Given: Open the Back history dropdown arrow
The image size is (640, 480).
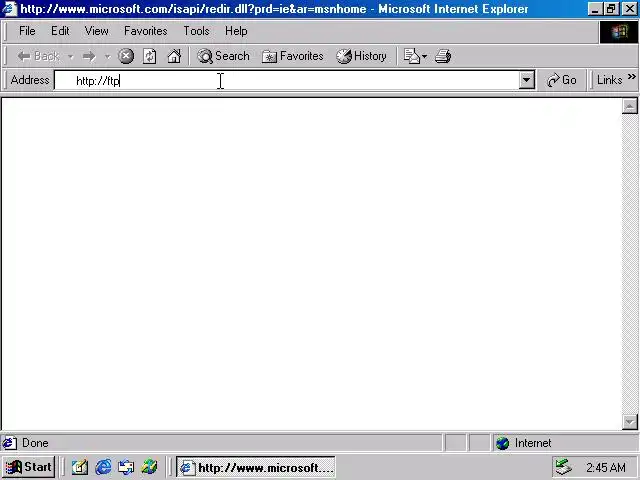Looking at the screenshot, I should (x=71, y=56).
